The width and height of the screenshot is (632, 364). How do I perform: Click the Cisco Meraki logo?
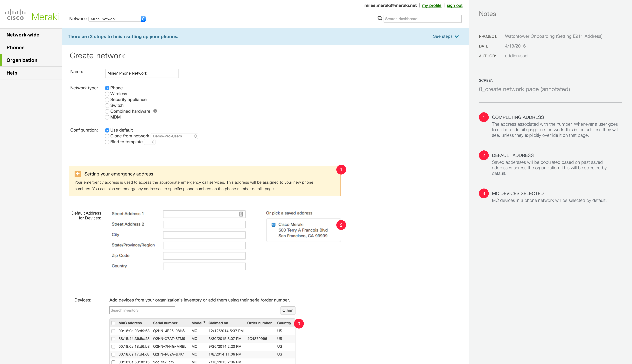tap(32, 15)
